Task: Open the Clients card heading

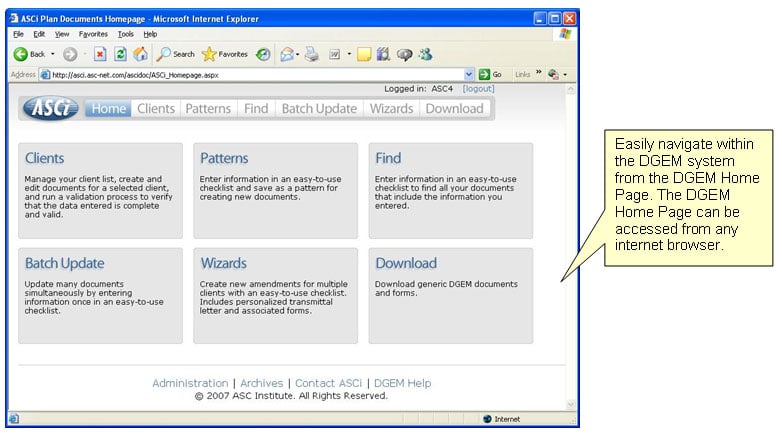Action: (x=44, y=158)
